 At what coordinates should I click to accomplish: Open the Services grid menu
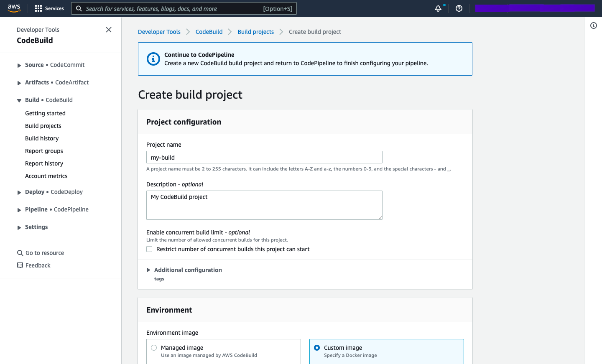38,8
